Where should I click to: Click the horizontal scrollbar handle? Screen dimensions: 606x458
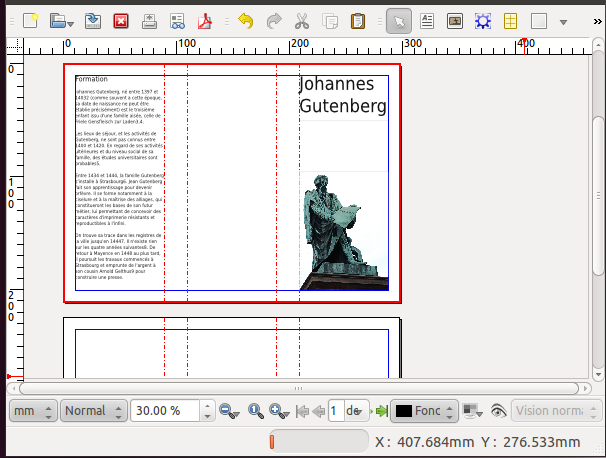(x=298, y=388)
